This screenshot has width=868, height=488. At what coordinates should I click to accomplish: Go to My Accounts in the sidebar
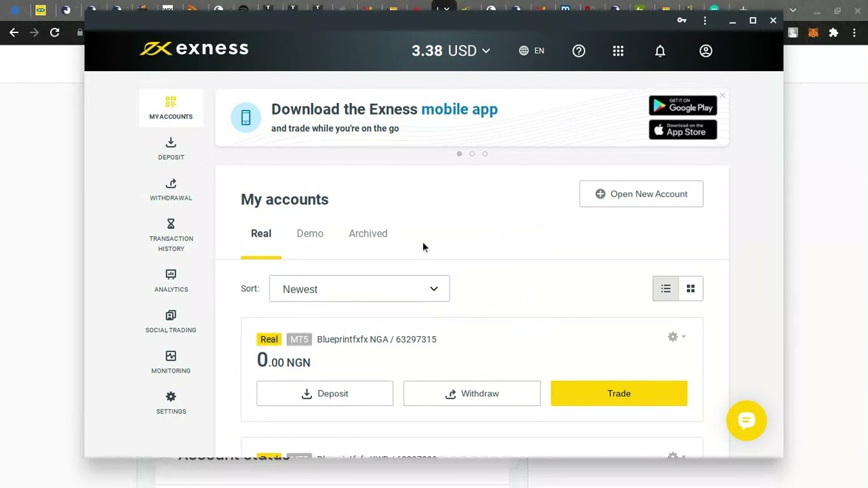coord(171,108)
